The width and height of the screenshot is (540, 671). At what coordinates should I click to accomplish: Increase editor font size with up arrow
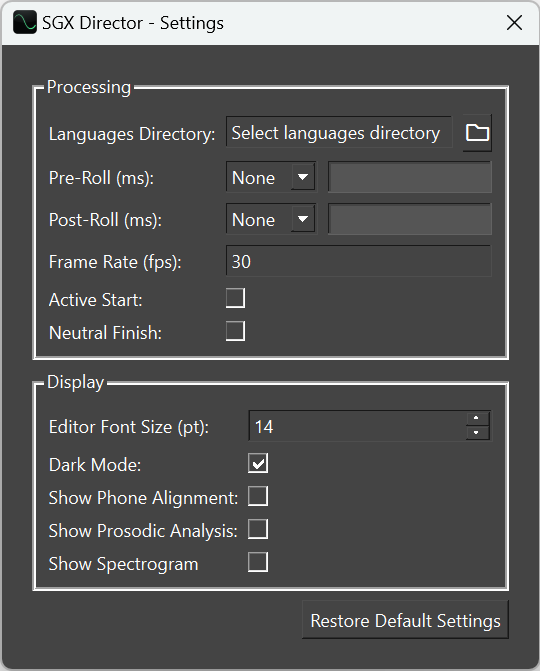477,419
